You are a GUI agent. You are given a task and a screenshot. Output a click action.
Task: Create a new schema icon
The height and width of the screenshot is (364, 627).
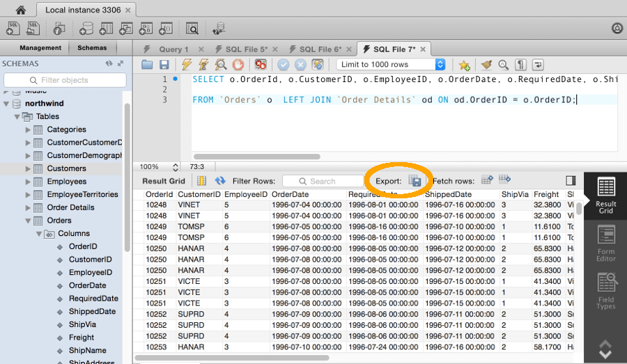click(x=86, y=29)
